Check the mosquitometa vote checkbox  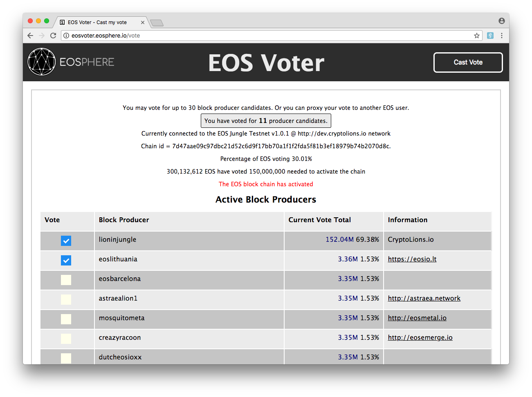(66, 319)
